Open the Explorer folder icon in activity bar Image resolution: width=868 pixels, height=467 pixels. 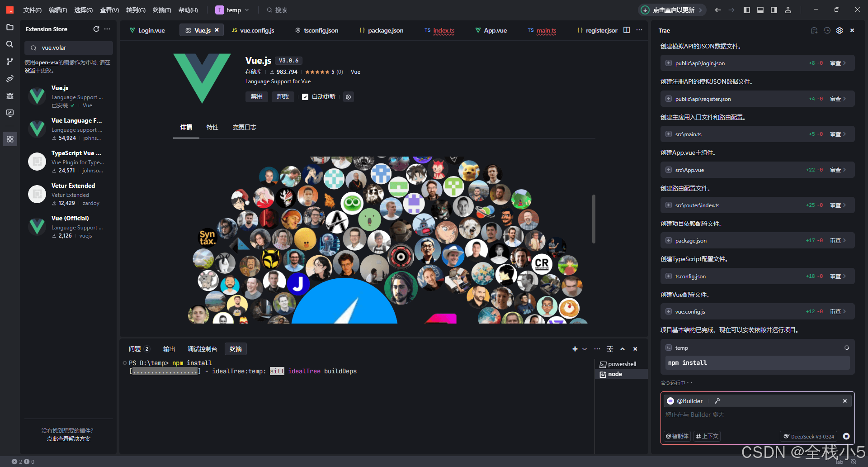10,27
